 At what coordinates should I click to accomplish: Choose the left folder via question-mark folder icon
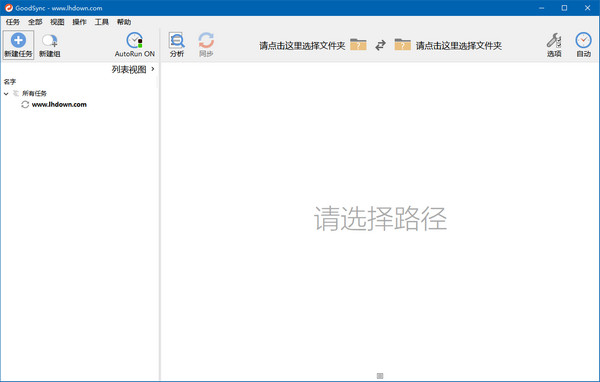[x=358, y=45]
